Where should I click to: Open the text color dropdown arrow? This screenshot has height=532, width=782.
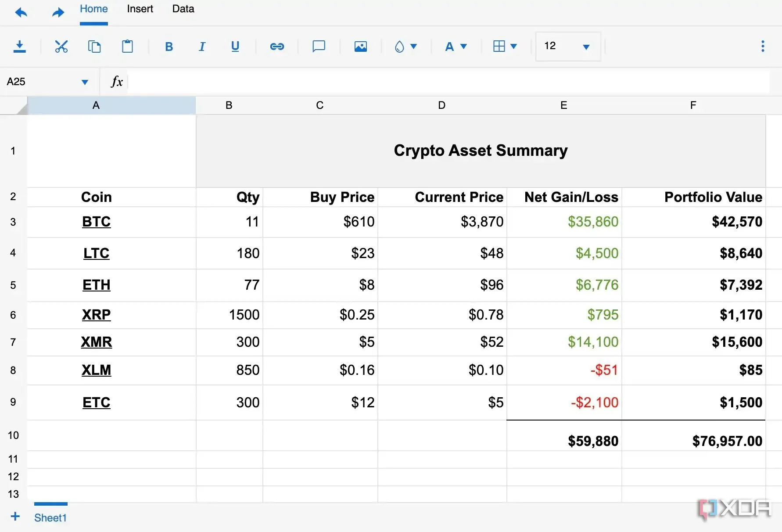[463, 46]
